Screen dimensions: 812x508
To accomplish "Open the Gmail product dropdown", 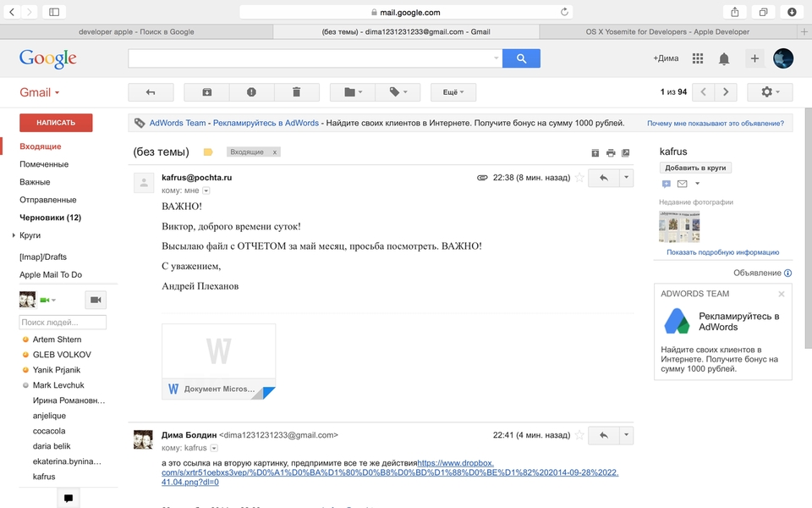I will tap(40, 92).
